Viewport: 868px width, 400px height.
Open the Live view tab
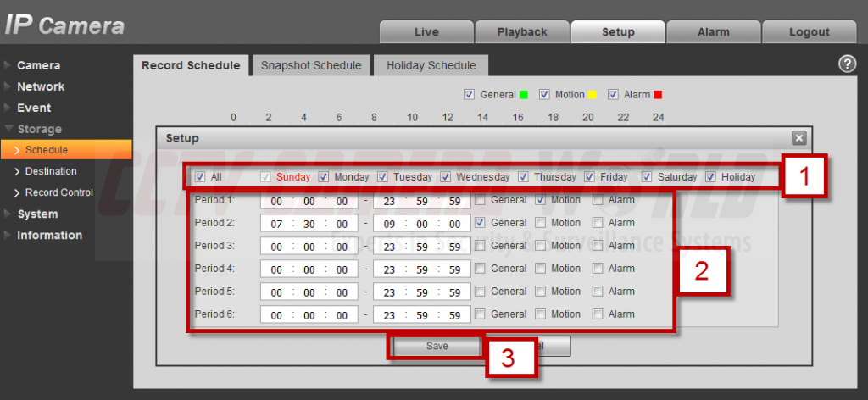click(x=426, y=32)
